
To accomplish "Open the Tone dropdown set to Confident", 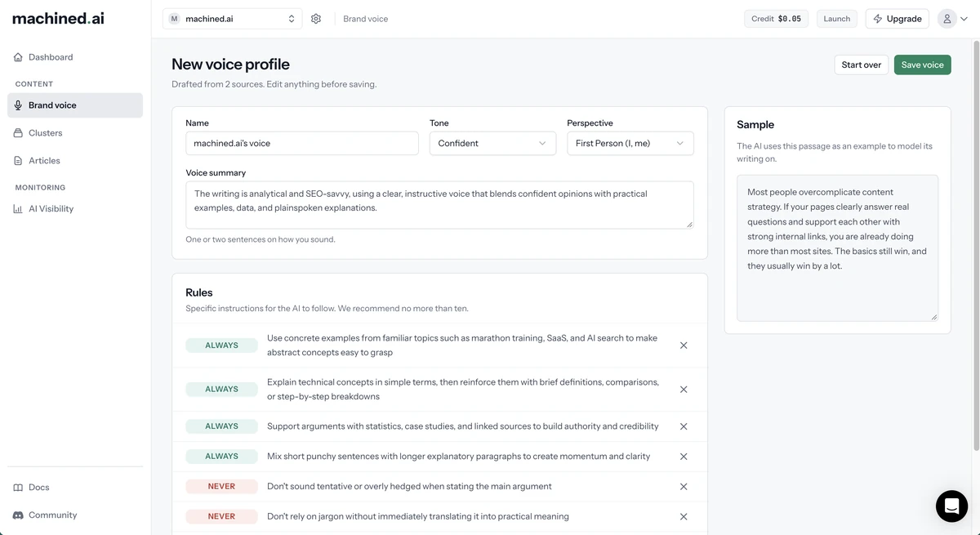I will pos(492,143).
